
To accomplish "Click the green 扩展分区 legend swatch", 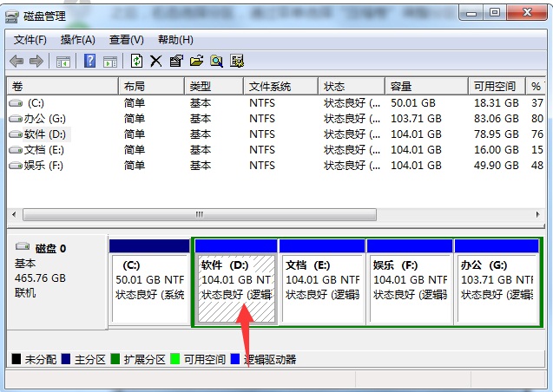I will (x=115, y=359).
